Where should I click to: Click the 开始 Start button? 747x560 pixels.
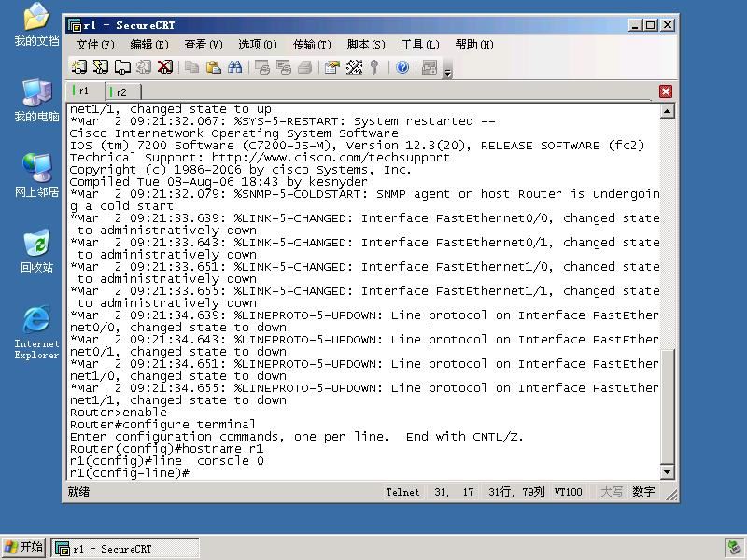click(24, 547)
